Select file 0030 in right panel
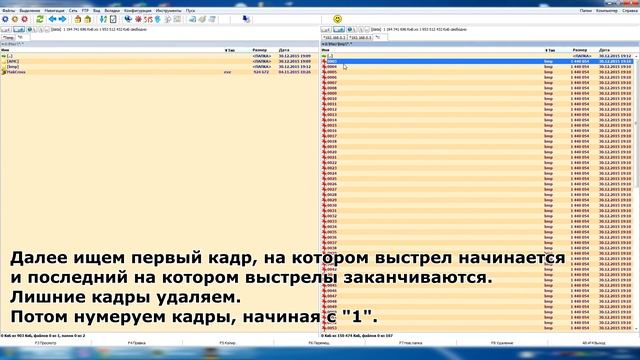The height and width of the screenshot is (360, 640). [x=478, y=205]
